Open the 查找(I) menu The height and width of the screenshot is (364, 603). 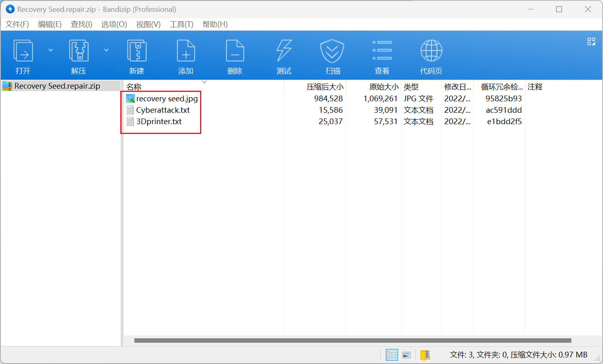[x=81, y=25]
